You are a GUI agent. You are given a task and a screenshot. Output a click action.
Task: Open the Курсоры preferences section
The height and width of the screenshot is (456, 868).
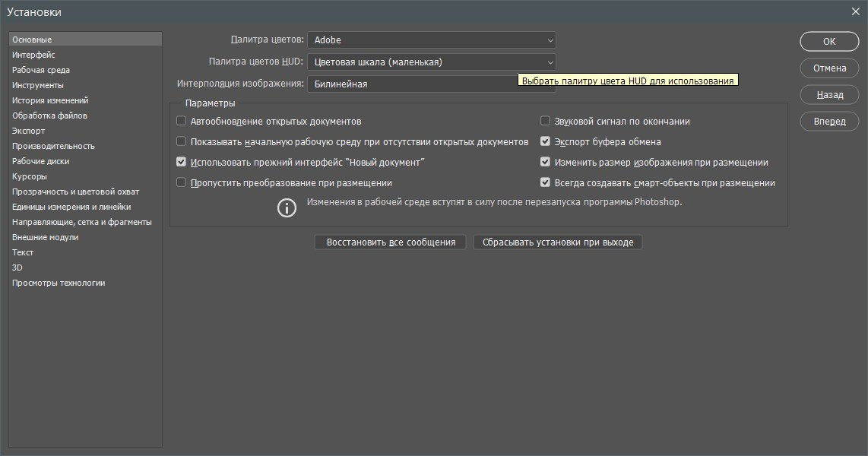pyautogui.click(x=29, y=176)
